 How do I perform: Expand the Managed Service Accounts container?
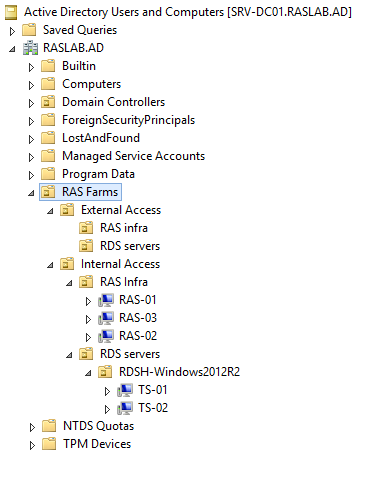point(31,157)
